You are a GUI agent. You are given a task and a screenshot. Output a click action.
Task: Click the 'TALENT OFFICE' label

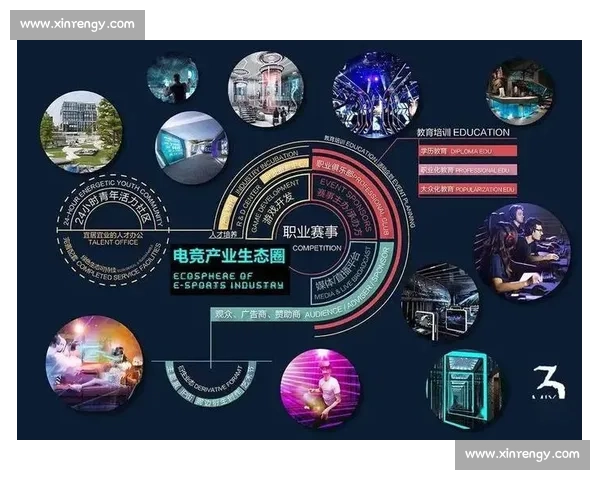click(x=113, y=242)
